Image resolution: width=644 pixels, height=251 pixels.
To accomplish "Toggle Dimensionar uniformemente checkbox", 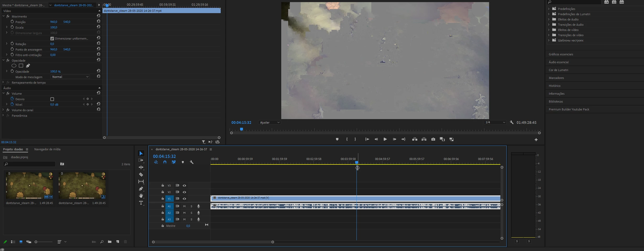I will tap(52, 39).
